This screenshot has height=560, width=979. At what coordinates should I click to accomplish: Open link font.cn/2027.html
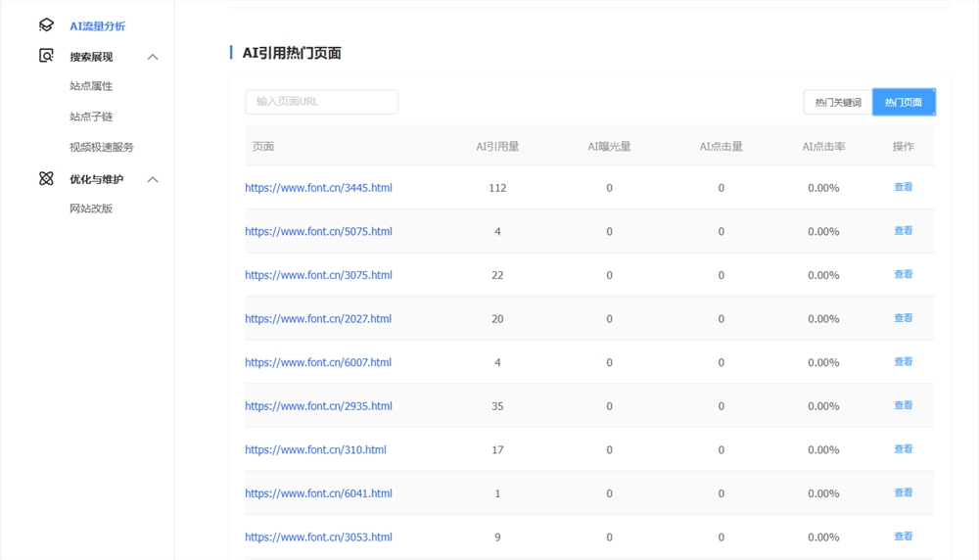(318, 319)
